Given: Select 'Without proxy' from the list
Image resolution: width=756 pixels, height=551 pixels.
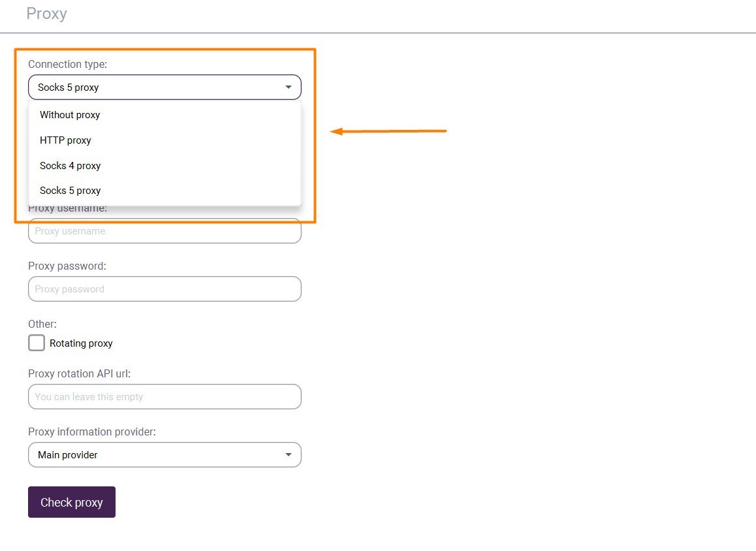Looking at the screenshot, I should 165,115.
